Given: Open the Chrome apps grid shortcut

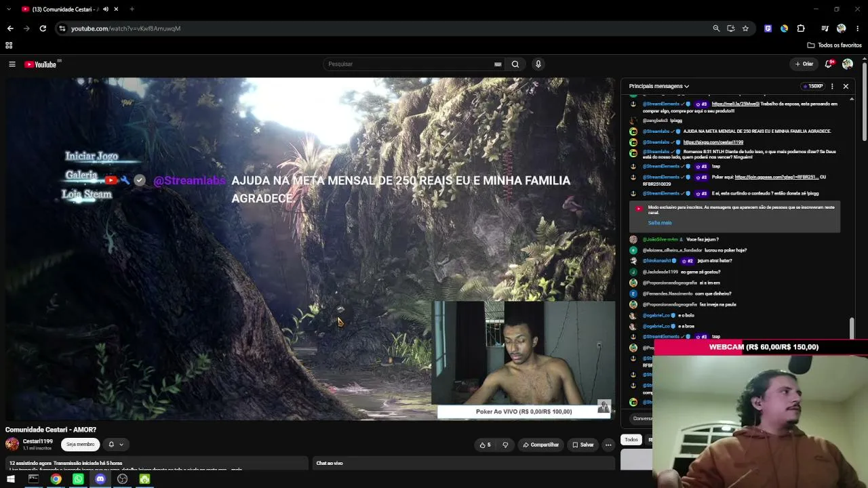Looking at the screenshot, I should pos(9,45).
